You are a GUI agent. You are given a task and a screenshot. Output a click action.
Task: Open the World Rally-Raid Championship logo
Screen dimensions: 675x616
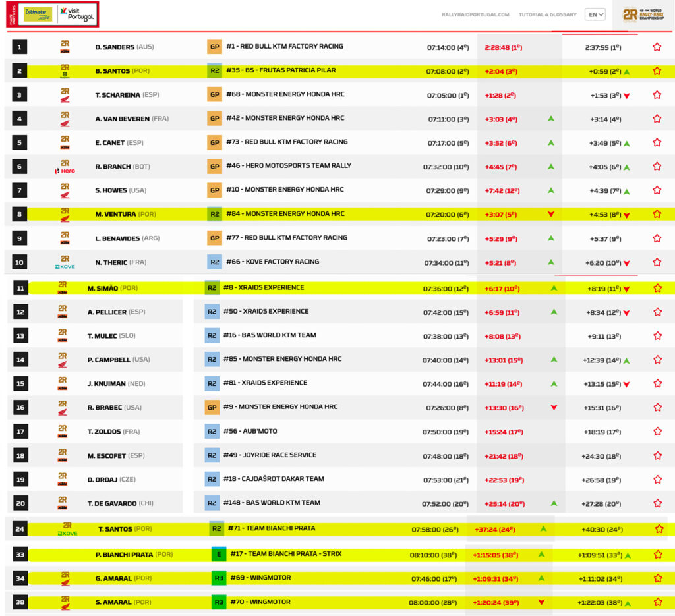click(643, 14)
